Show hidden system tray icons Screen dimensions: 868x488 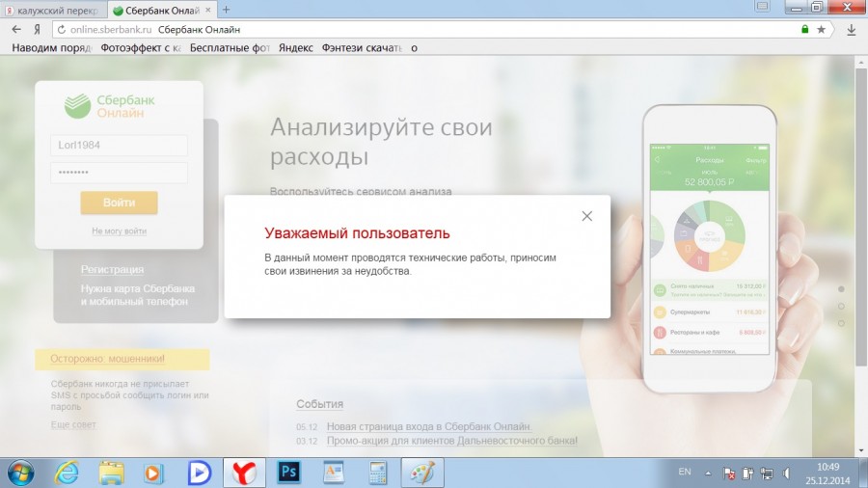709,473
